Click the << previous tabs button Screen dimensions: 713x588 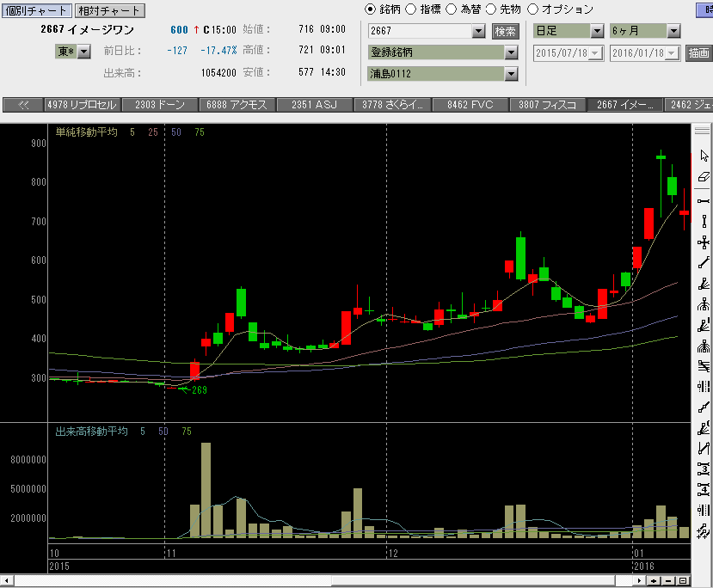23,105
